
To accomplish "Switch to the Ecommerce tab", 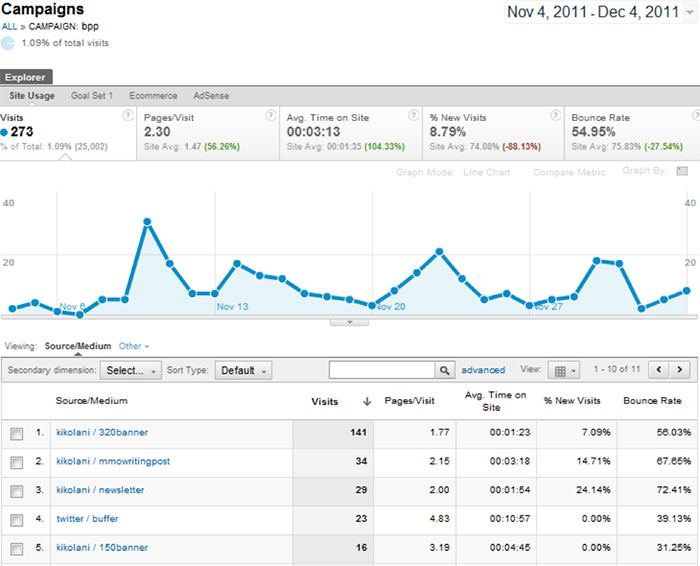I will tap(153, 96).
